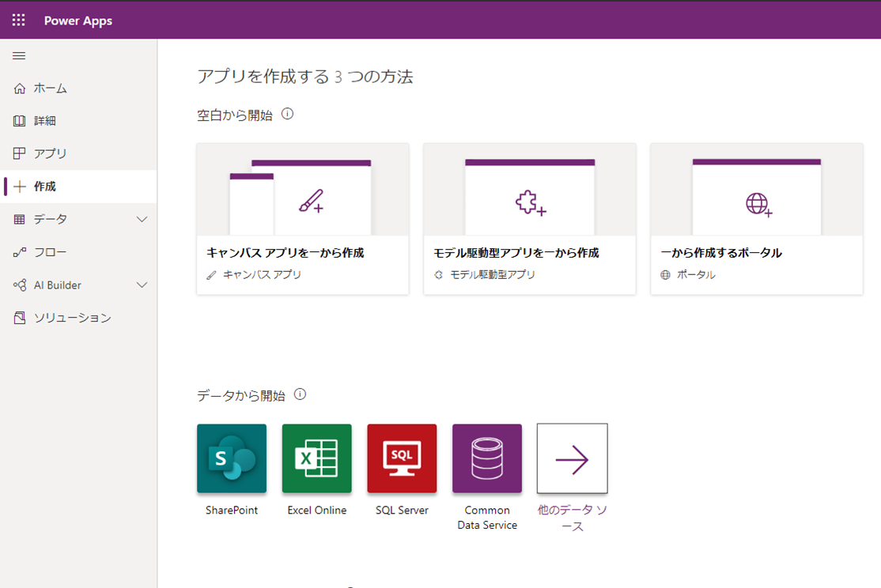Click the info icon beside データから開始
Viewport: 881px width, 588px height.
coord(300,394)
